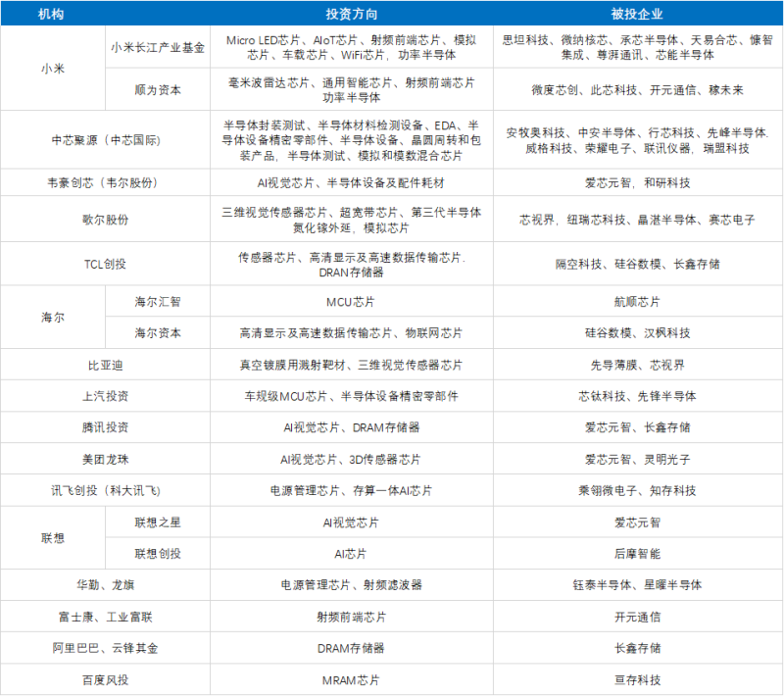Select the 韦豪创芯（韦尔股份）cell
This screenshot has width=784, height=696.
(106, 182)
